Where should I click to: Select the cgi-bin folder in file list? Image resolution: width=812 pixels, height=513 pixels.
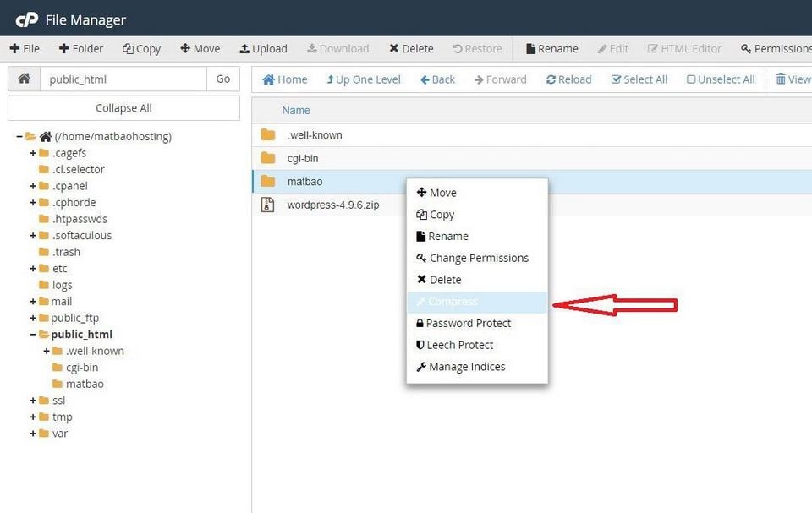click(x=532, y=158)
